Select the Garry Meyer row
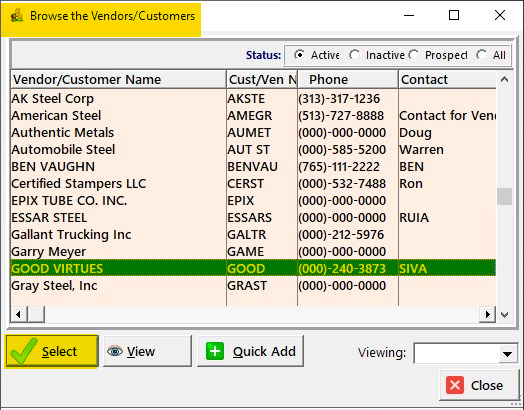Screen dimensions: 524x410 click(253, 252)
